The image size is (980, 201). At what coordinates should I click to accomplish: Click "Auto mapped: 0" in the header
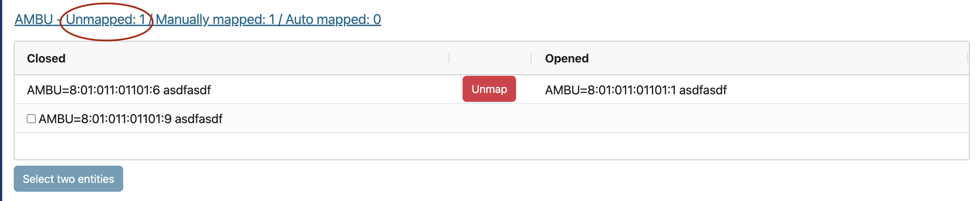pyautogui.click(x=333, y=19)
